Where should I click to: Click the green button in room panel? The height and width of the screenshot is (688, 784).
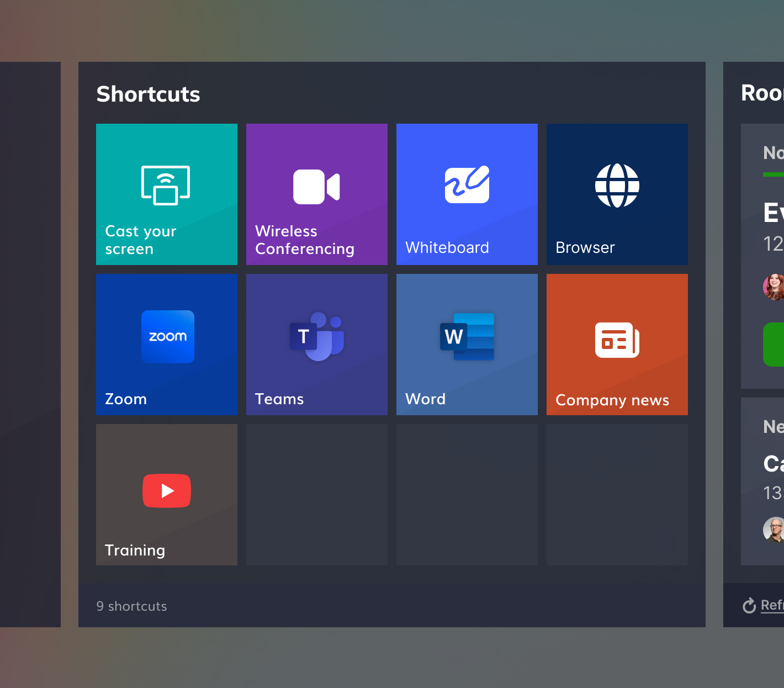[774, 344]
